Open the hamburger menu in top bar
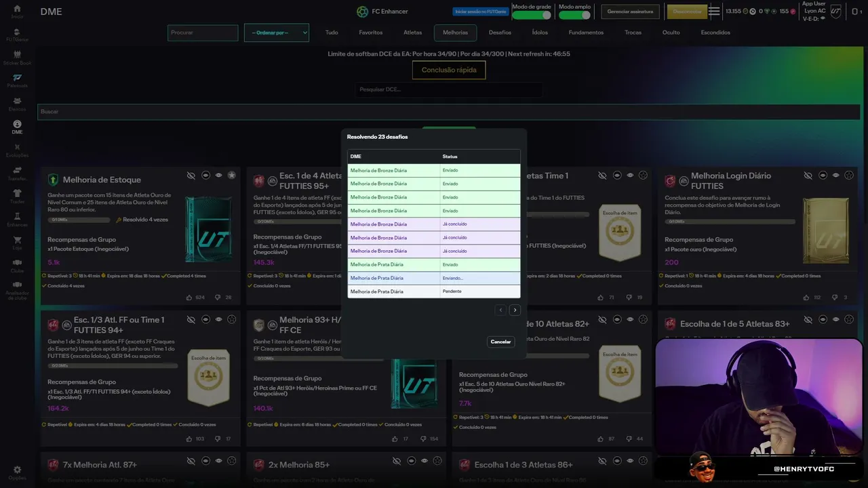Viewport: 868px width, 488px height. [x=714, y=11]
